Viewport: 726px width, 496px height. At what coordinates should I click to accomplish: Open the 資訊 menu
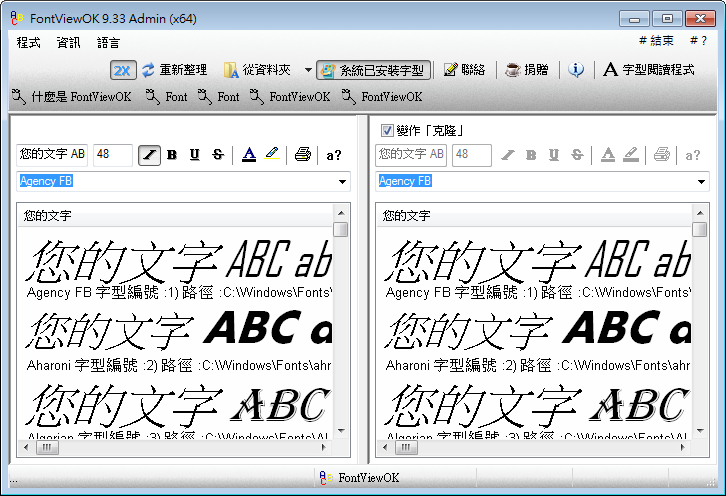coord(69,43)
